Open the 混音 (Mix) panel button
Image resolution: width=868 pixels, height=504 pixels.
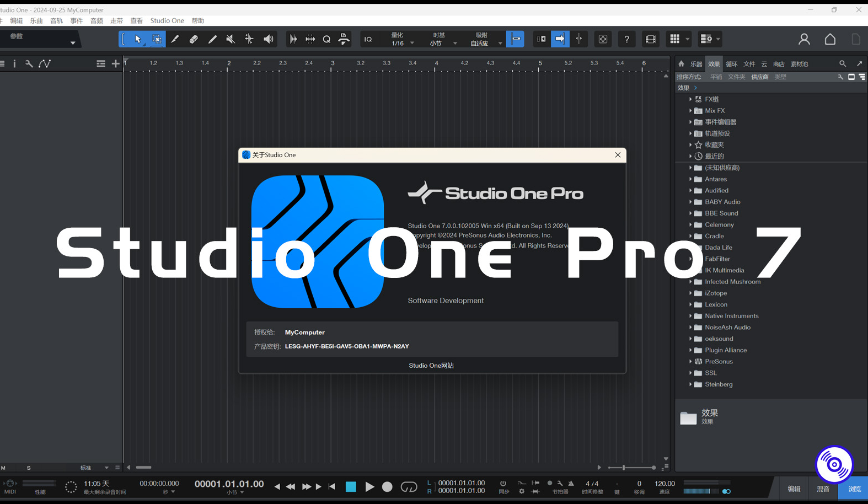point(823,489)
